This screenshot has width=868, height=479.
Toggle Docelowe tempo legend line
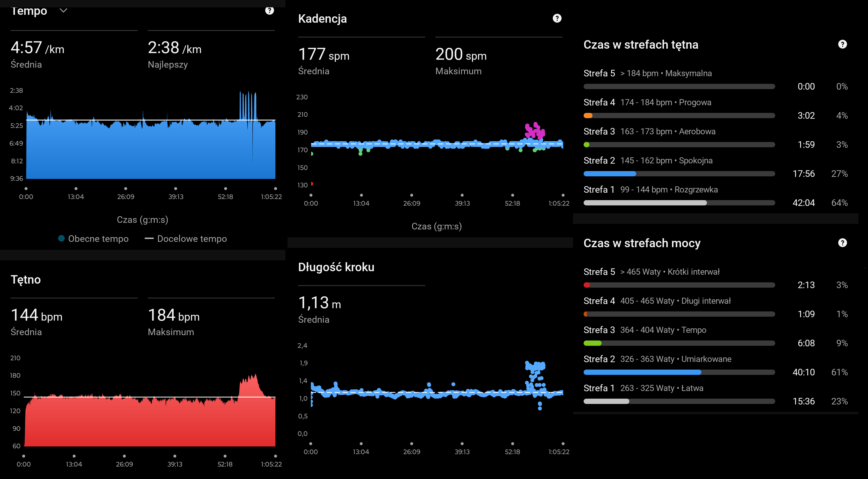[x=149, y=238]
